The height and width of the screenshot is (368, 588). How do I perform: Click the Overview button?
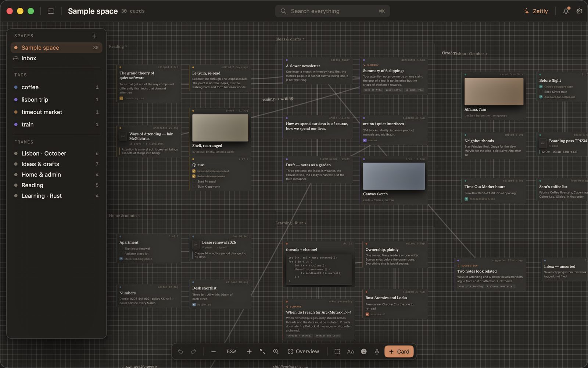click(304, 351)
